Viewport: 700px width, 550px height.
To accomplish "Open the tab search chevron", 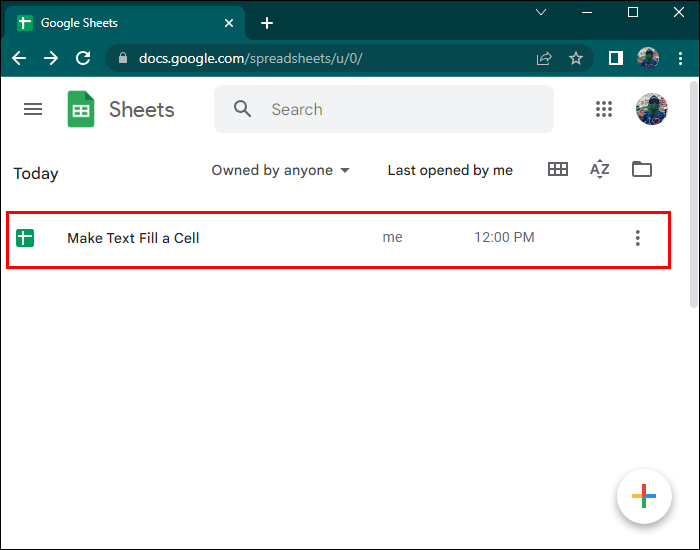I will click(541, 12).
